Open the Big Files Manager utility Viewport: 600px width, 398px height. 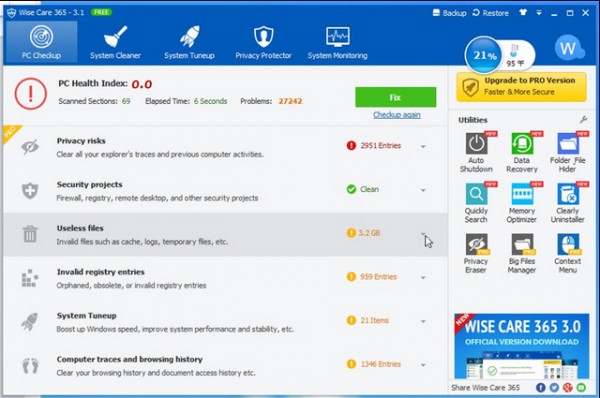click(x=522, y=253)
